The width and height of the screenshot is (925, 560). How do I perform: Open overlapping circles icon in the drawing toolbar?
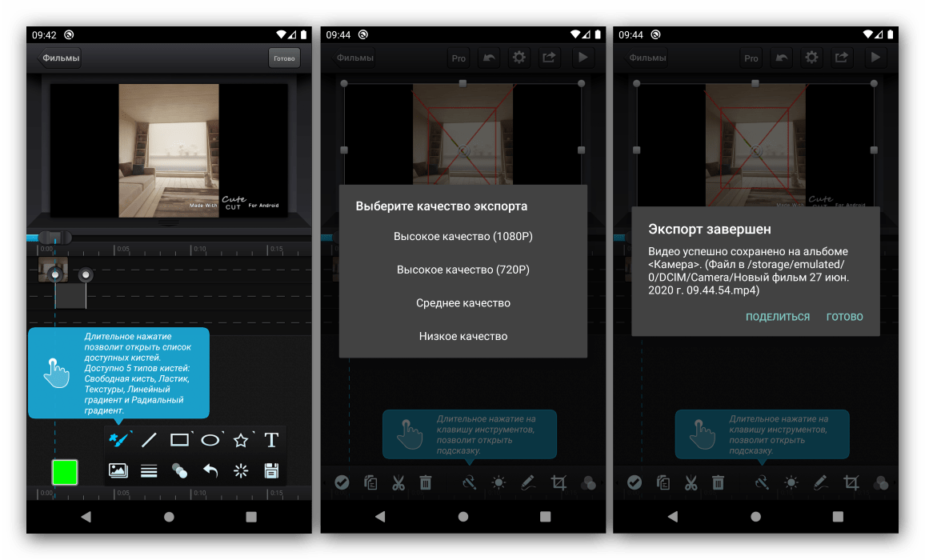(x=180, y=470)
